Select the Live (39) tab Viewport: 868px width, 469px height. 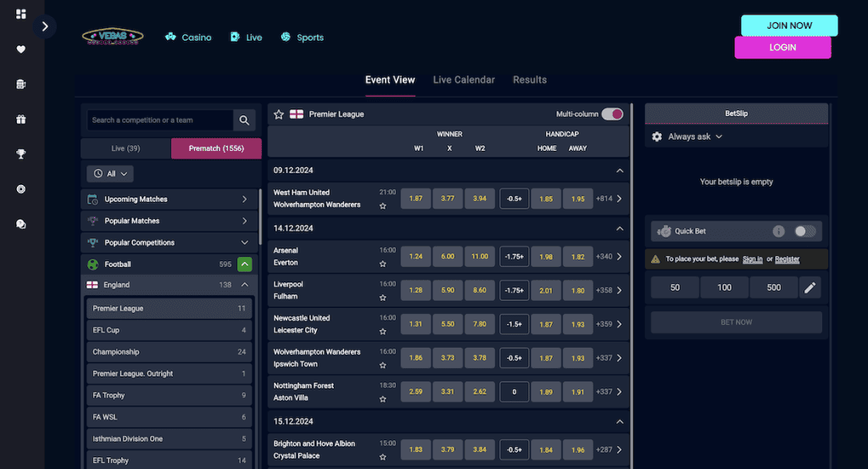[125, 148]
